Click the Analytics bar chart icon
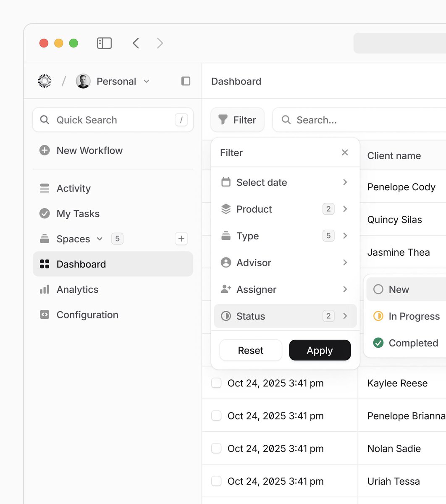 [45, 289]
